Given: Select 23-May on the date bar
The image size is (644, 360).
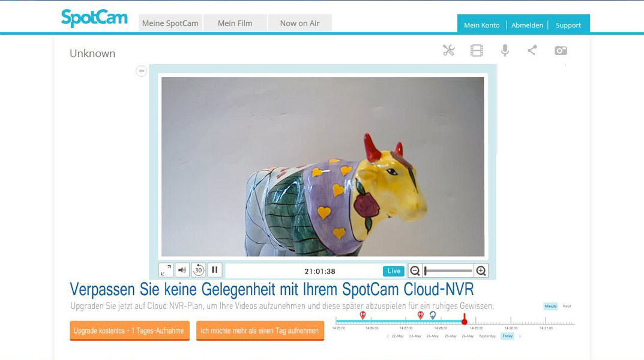Looking at the screenshot, I should 415,336.
